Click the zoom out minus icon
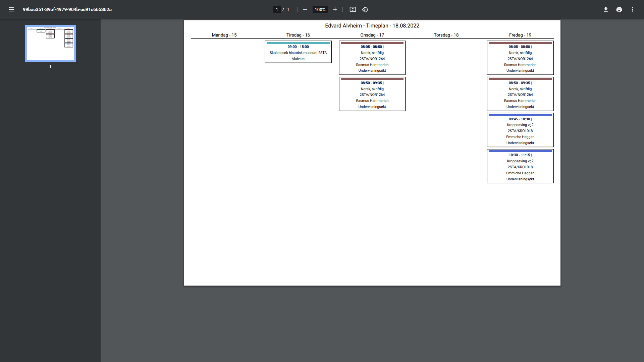Viewport: 644px width, 362px height. coord(305,9)
